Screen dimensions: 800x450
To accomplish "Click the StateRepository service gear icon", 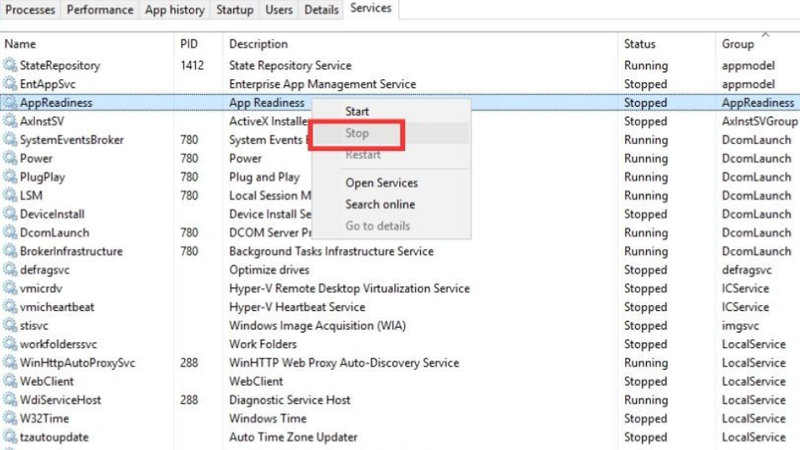I will pyautogui.click(x=10, y=65).
